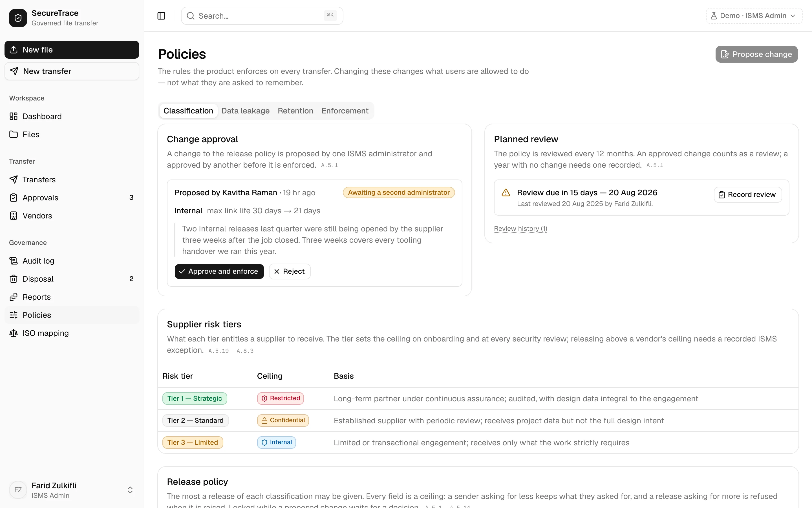Screen dimensions: 812x508
Task: Click the New file button
Action: click(x=72, y=50)
